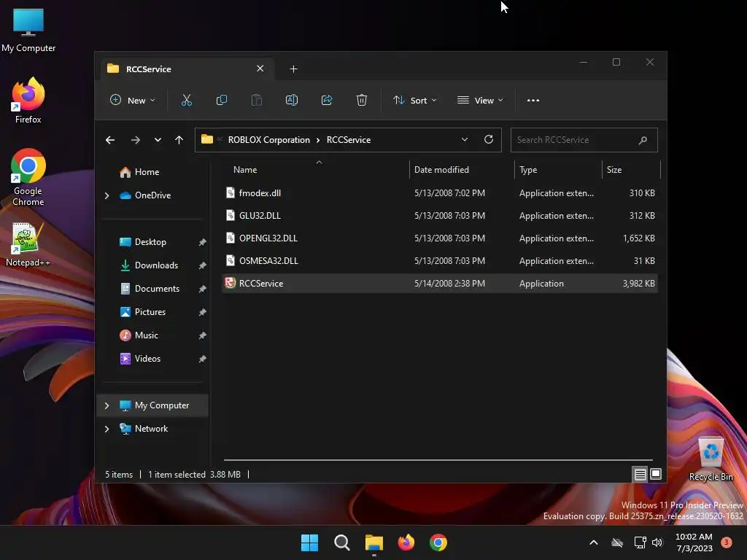The image size is (747, 560).
Task: Click the search magnifier in search box
Action: (643, 140)
